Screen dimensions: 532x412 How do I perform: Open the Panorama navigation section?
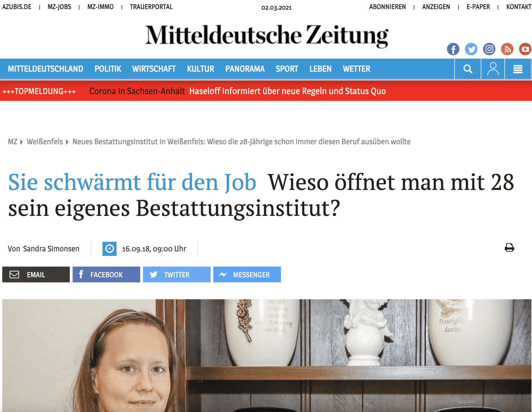pos(245,69)
